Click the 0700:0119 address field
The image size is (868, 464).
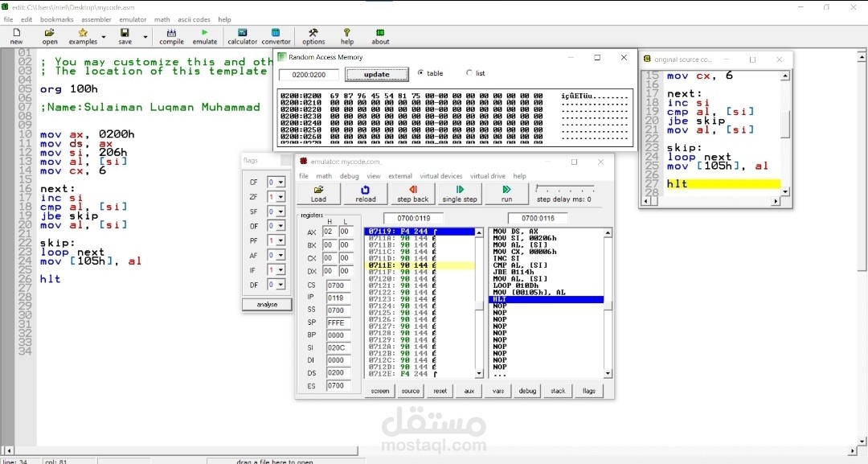point(414,218)
